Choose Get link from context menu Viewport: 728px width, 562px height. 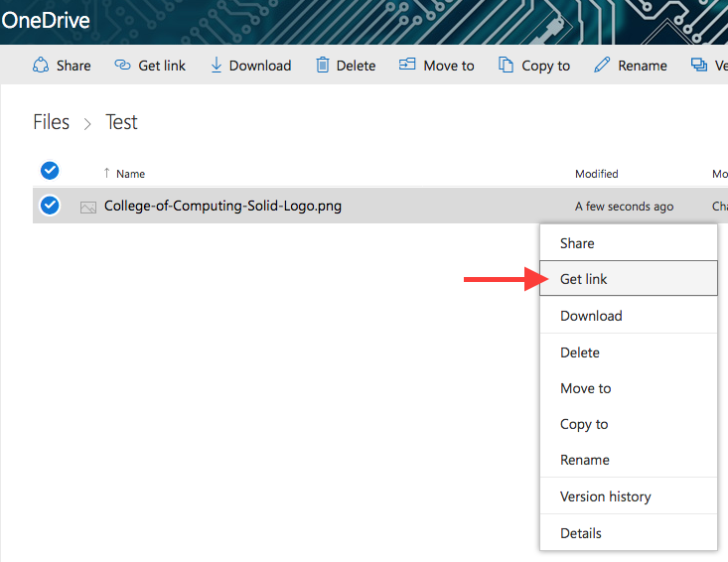[x=584, y=279]
